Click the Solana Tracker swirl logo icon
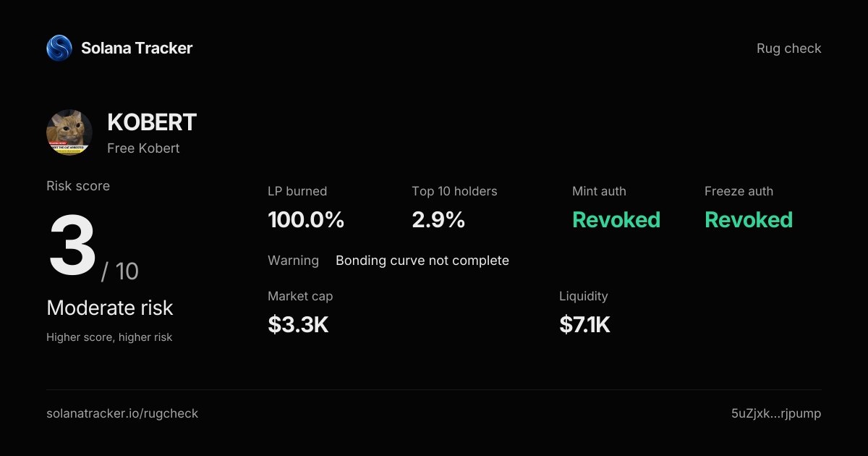The height and width of the screenshot is (456, 868). pyautogui.click(x=59, y=48)
